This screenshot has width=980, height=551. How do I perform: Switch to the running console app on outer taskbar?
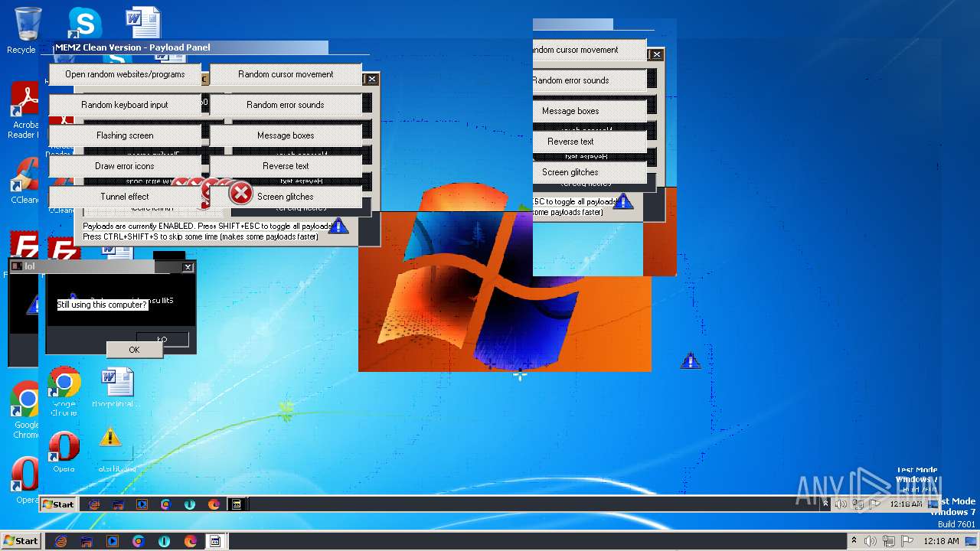point(216,541)
